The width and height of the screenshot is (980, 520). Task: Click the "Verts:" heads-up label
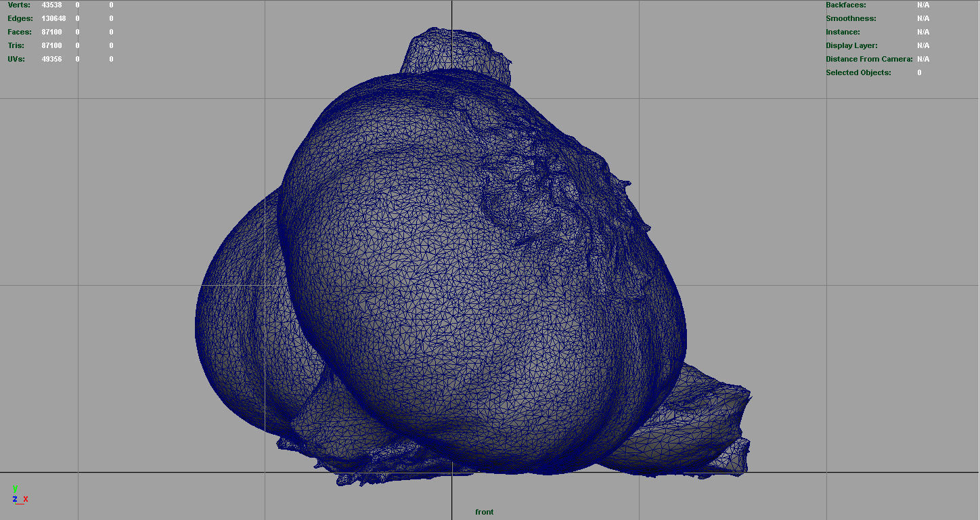click(19, 5)
